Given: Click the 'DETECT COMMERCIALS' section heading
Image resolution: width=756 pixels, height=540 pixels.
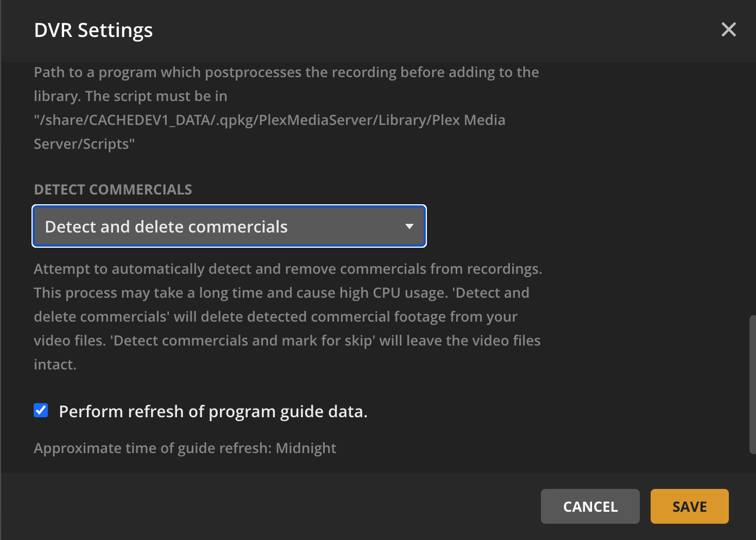Looking at the screenshot, I should click(x=113, y=190).
